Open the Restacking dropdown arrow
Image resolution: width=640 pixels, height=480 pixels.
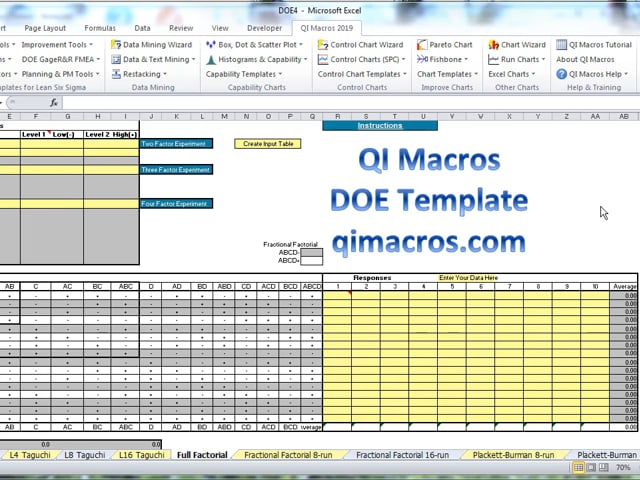click(165, 74)
